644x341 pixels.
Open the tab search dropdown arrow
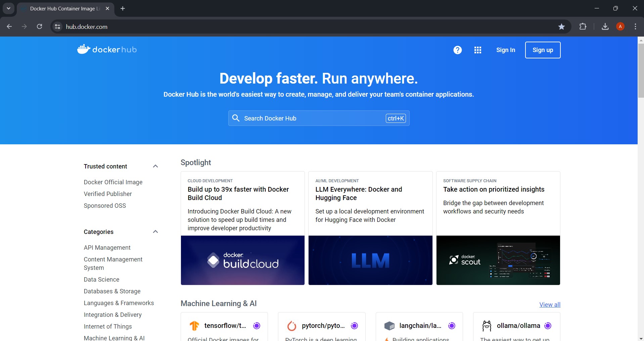pos(8,8)
